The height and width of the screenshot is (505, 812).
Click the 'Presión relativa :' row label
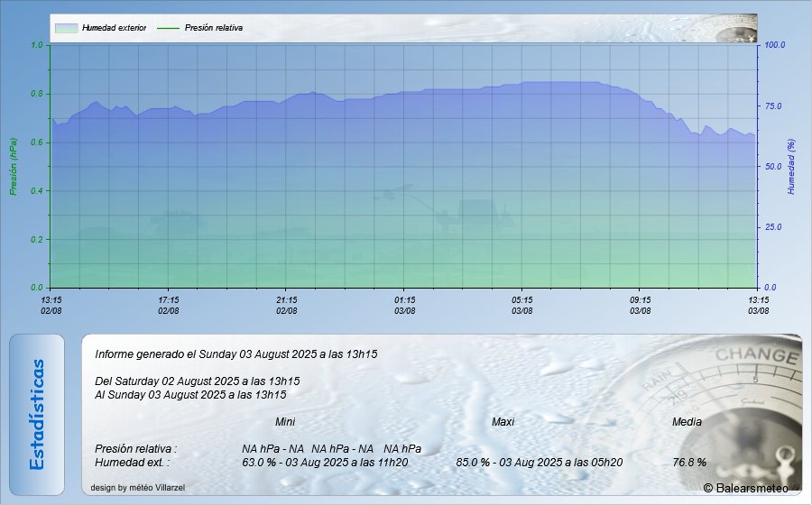click(135, 448)
